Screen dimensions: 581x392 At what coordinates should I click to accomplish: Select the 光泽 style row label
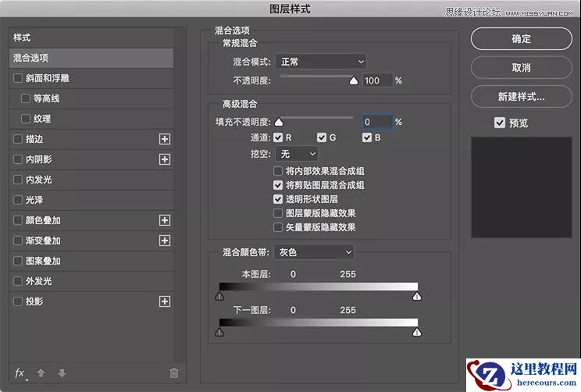pos(34,200)
